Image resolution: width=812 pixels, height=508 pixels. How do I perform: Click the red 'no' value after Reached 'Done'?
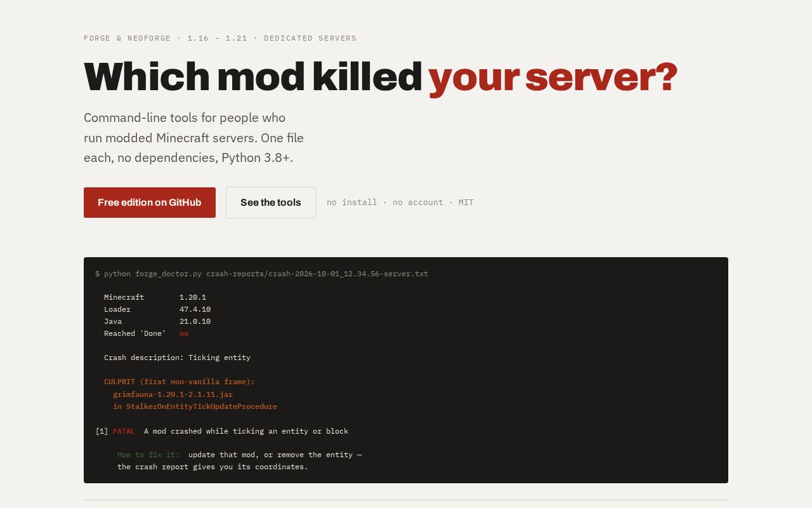coord(184,333)
